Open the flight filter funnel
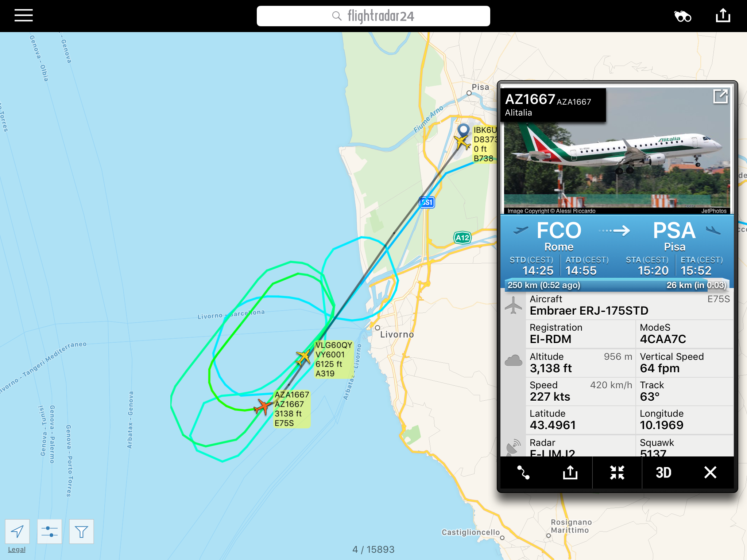 pyautogui.click(x=81, y=532)
